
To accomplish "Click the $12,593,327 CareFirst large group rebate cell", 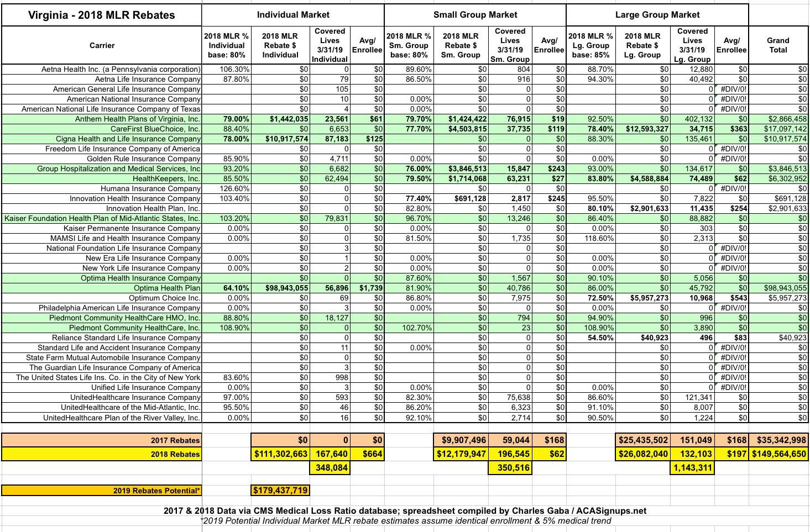I will [x=642, y=129].
